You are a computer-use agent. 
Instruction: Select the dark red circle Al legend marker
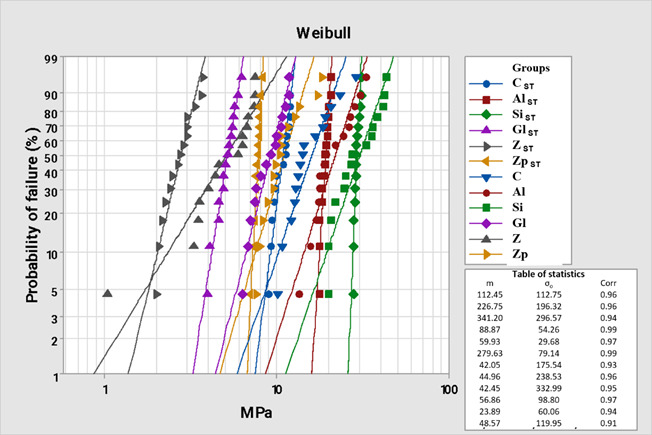click(x=486, y=192)
